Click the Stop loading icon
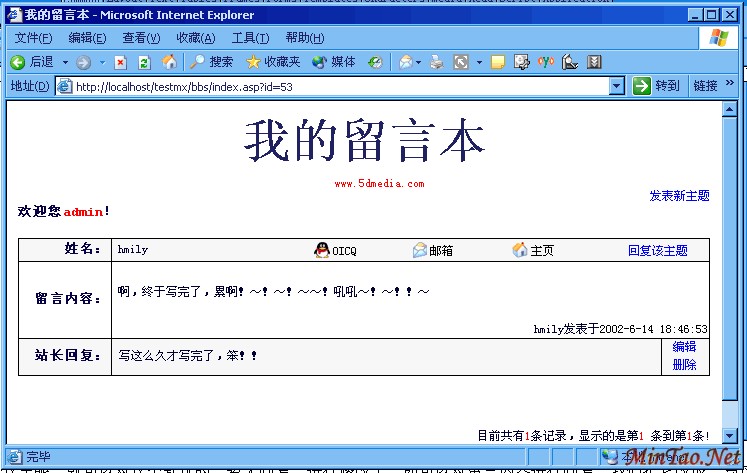Image resolution: width=747 pixels, height=473 pixels. (121, 62)
